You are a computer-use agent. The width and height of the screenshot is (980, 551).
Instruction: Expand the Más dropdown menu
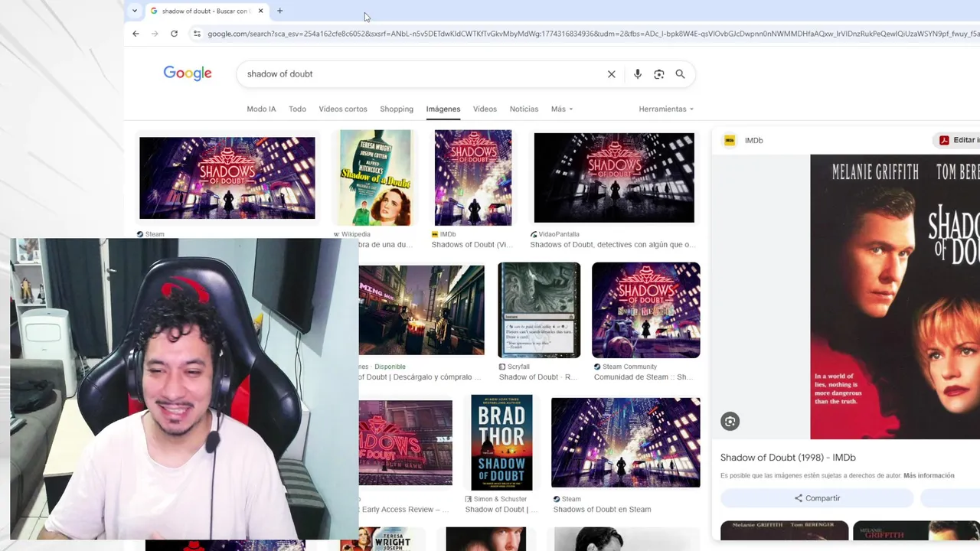click(x=562, y=109)
